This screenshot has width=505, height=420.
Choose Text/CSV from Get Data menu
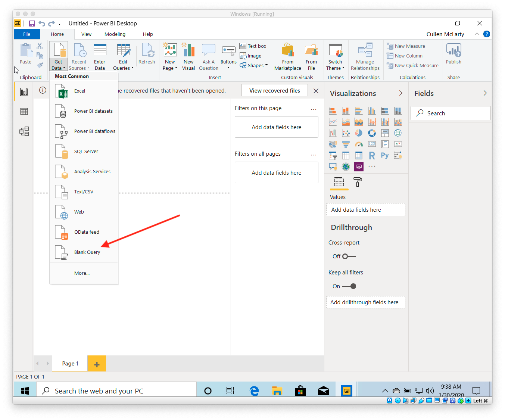[x=84, y=192]
